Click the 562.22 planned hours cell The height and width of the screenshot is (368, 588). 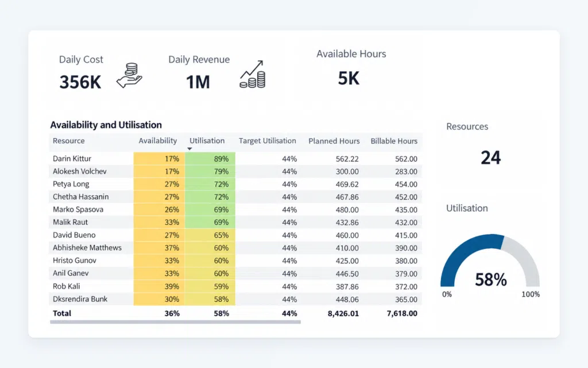(347, 159)
